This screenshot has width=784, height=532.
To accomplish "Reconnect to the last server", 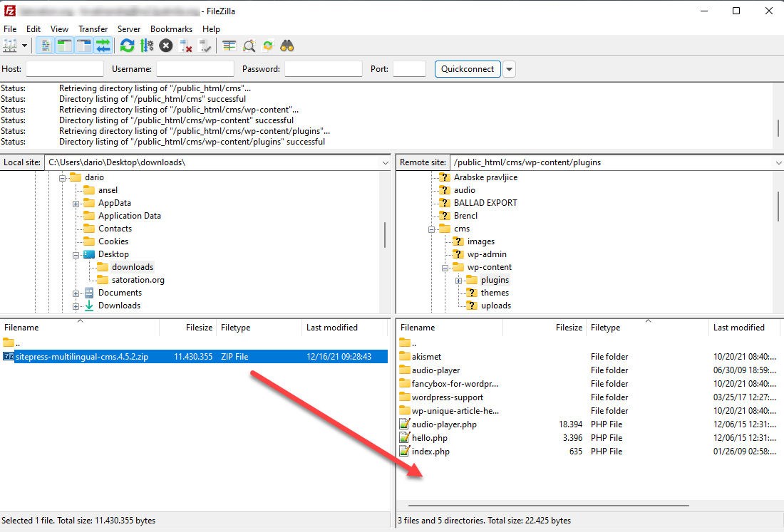I will [x=205, y=46].
